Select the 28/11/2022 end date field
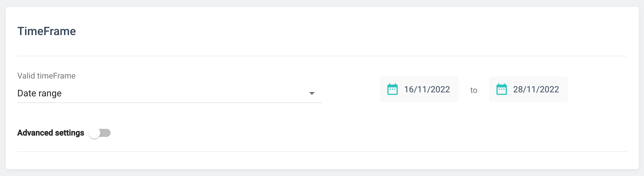This screenshot has height=176, width=644. [528, 89]
